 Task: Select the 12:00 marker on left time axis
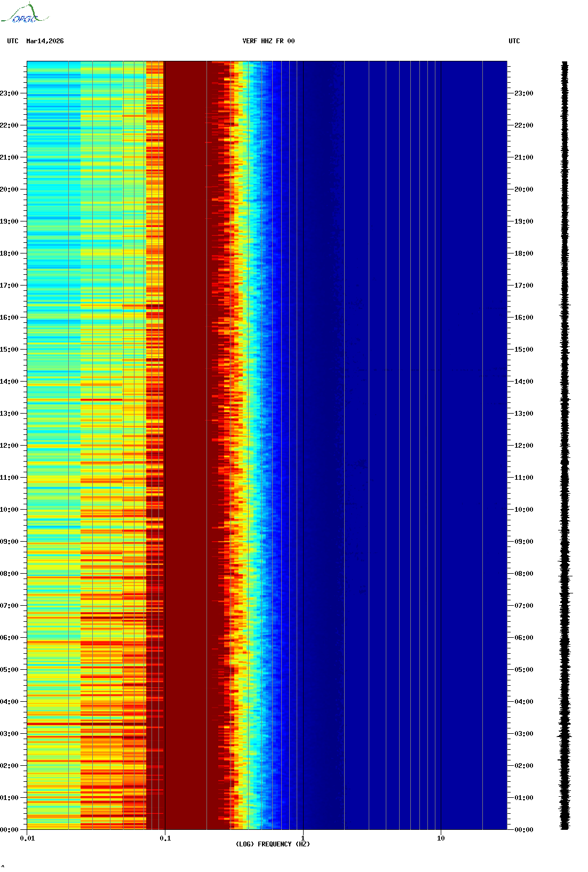click(x=10, y=446)
